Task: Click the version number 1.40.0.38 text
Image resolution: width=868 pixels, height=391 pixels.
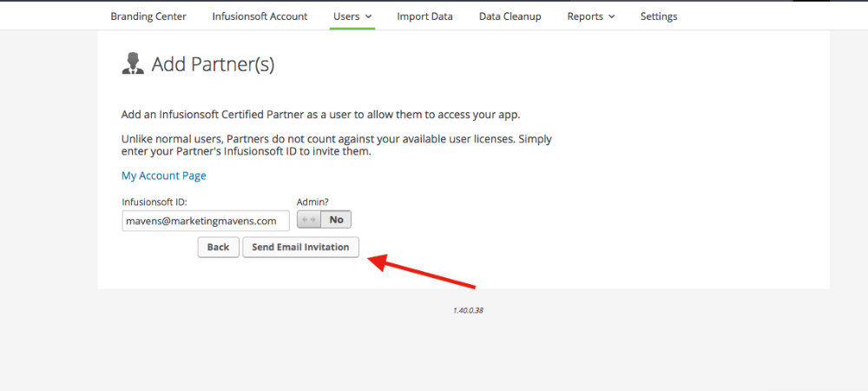Action: pos(469,311)
